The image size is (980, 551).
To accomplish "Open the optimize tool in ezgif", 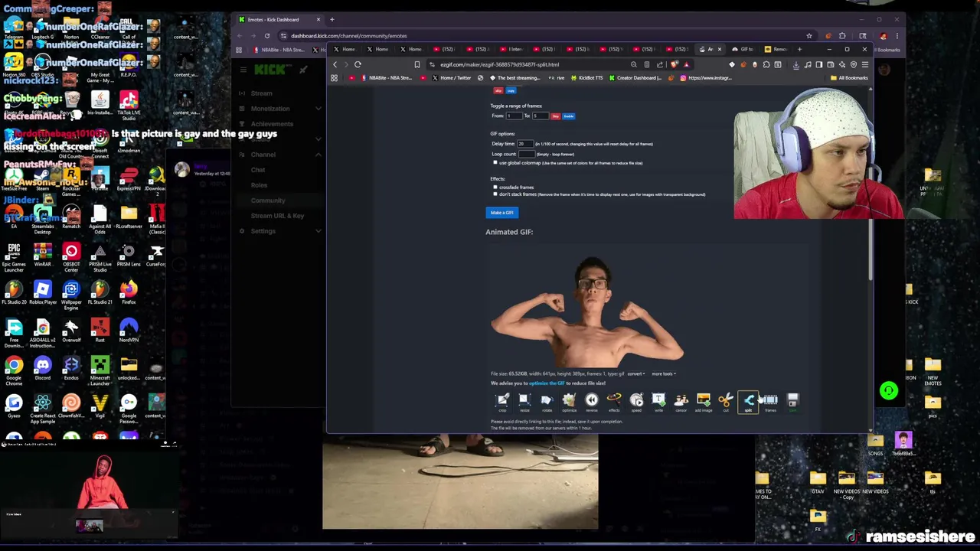I will click(x=569, y=402).
